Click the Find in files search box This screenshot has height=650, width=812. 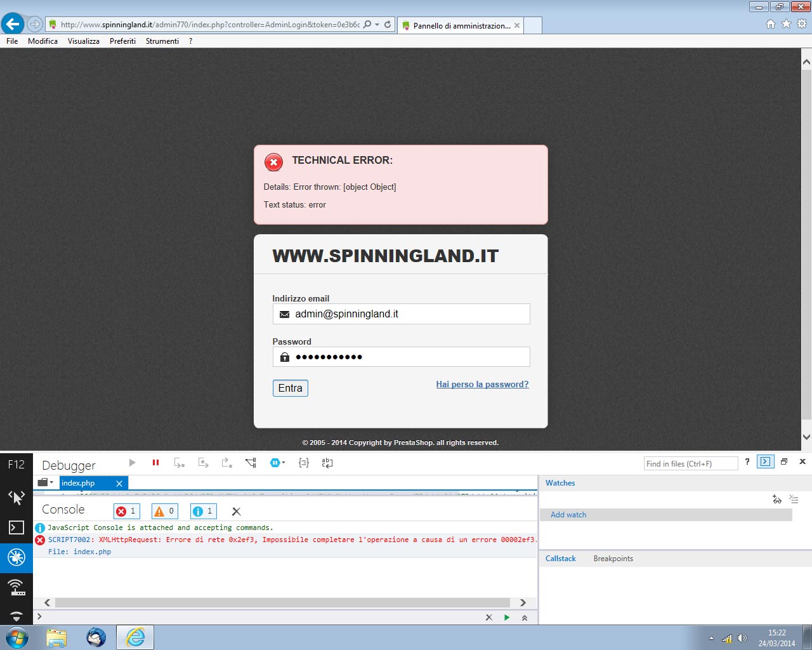pos(691,463)
